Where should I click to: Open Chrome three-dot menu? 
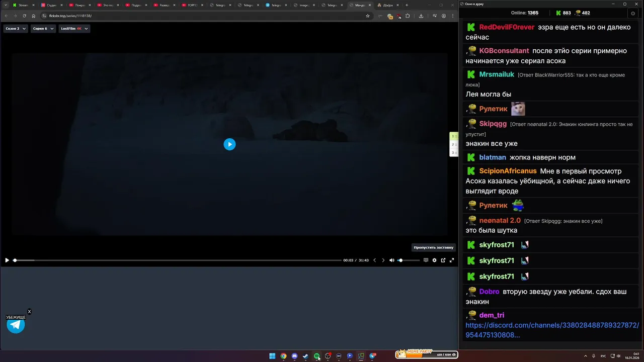coord(452,16)
